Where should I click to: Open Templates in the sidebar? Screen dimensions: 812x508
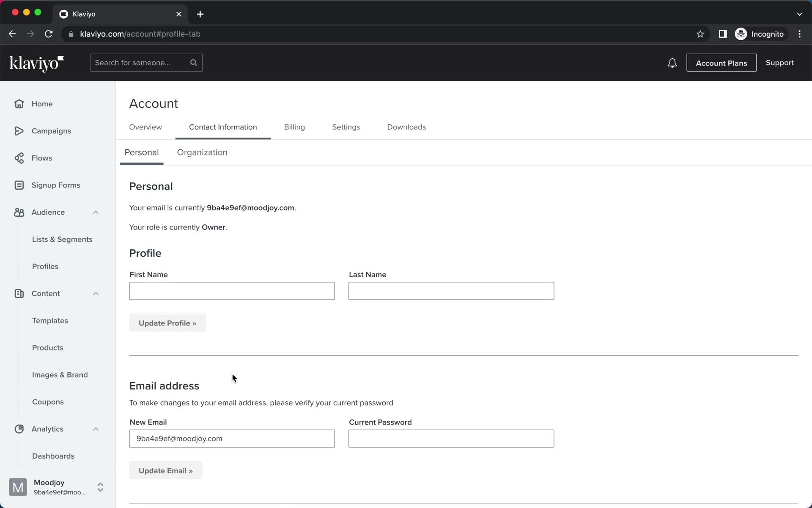coord(50,320)
